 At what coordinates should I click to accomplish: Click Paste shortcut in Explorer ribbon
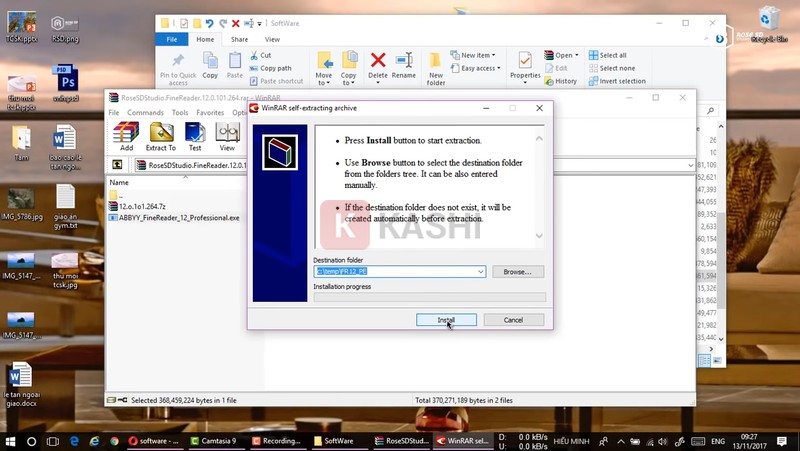(277, 81)
